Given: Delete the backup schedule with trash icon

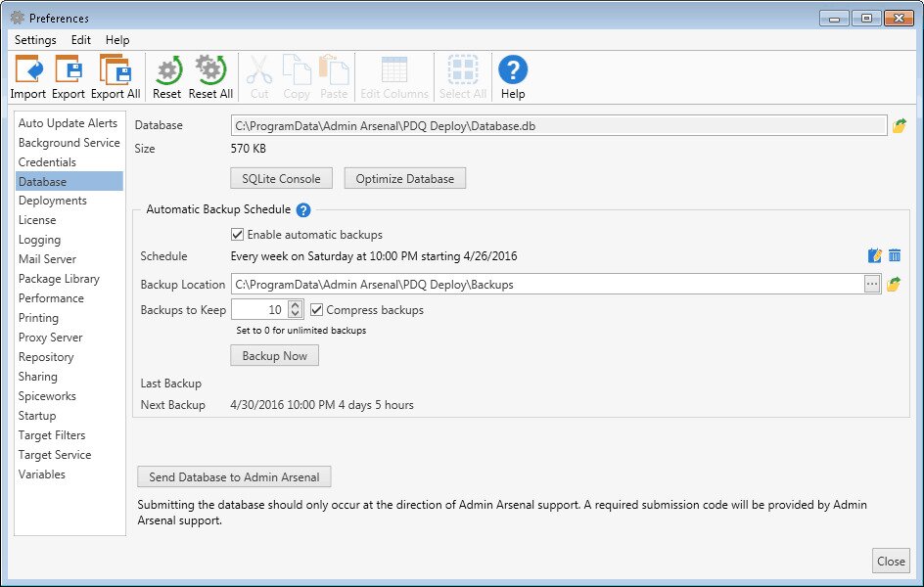Looking at the screenshot, I should pyautogui.click(x=895, y=255).
